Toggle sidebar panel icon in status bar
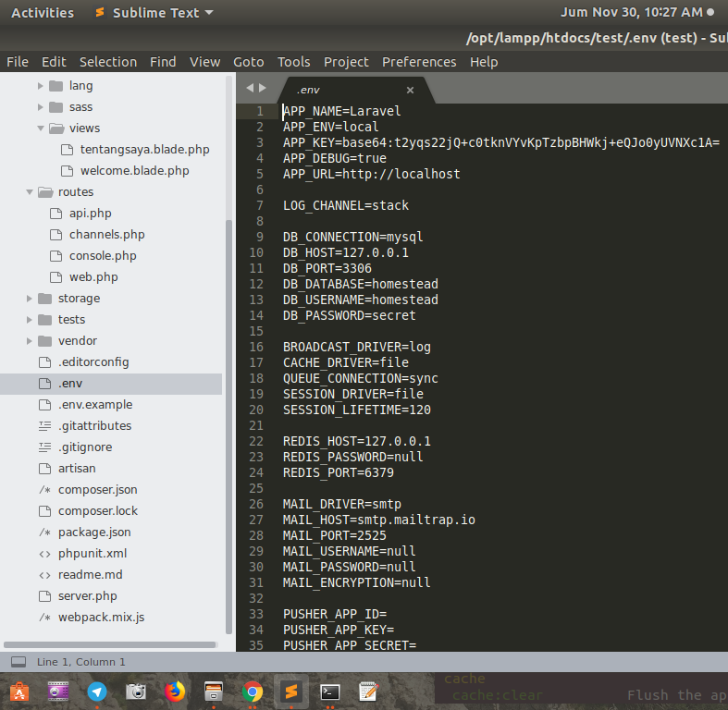728x710 pixels. tap(19, 662)
